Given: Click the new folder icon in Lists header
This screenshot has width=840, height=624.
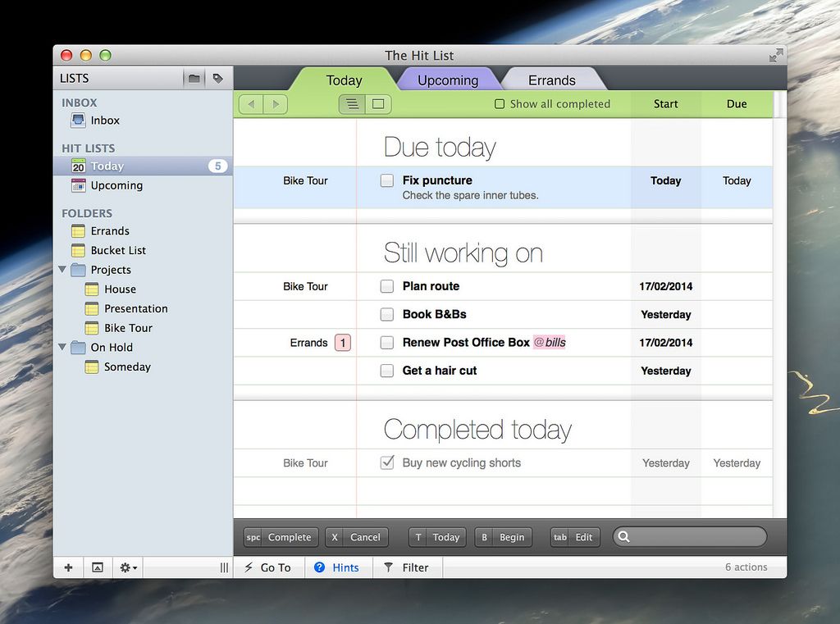Looking at the screenshot, I should (x=194, y=79).
